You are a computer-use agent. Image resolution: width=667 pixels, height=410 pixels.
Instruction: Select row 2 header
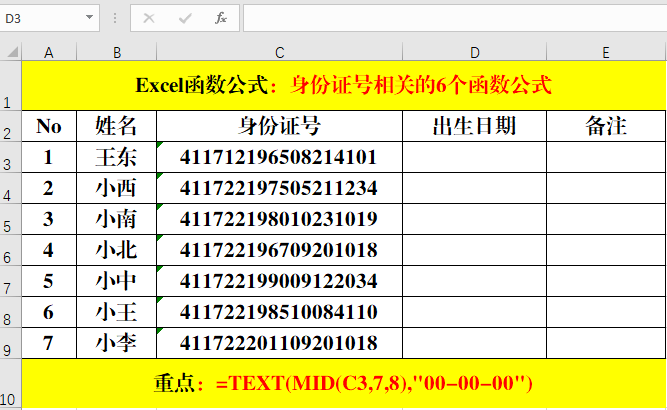pos(10,126)
